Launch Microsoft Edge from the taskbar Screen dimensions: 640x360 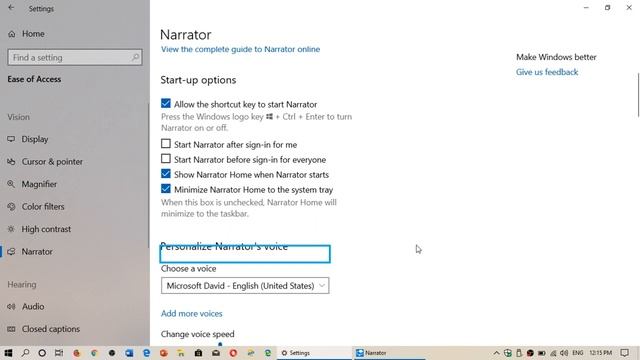(147, 353)
